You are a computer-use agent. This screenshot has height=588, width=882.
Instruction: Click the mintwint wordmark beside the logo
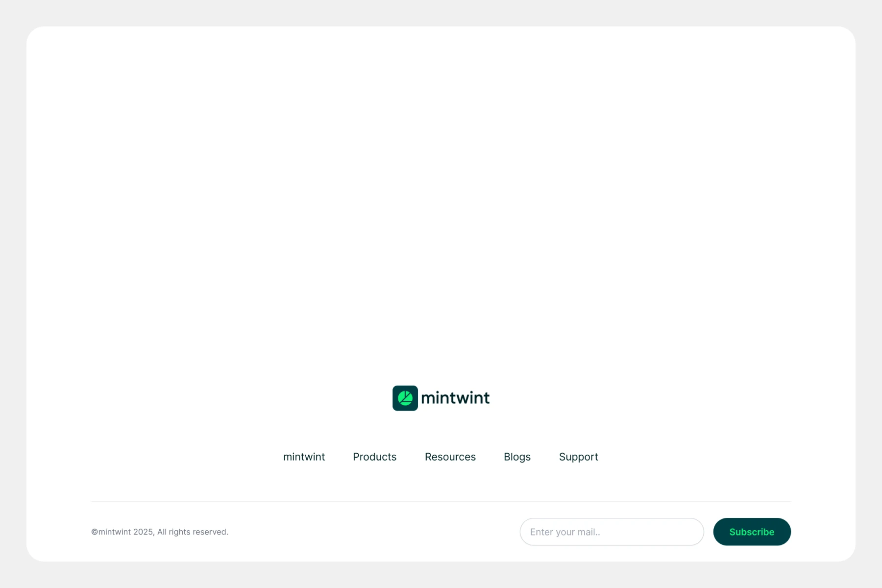[x=455, y=398]
